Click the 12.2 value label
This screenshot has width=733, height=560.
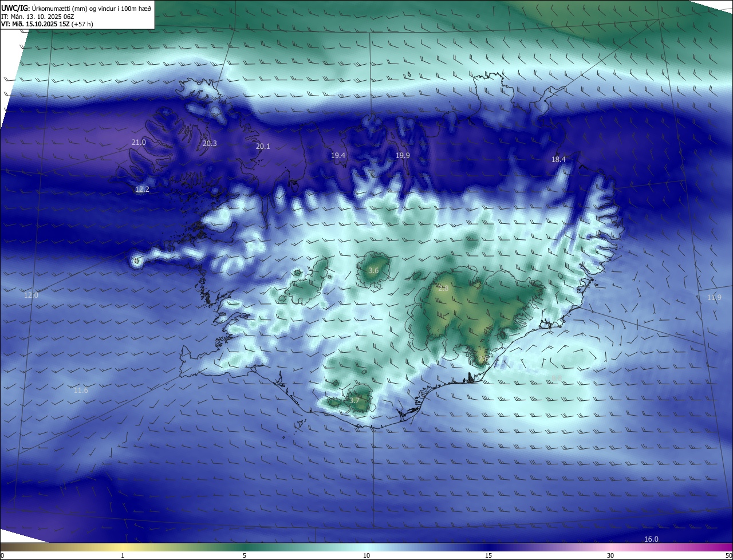click(x=142, y=189)
